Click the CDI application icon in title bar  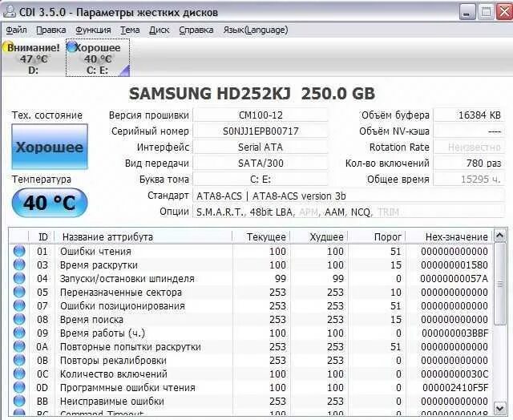tap(9, 12)
